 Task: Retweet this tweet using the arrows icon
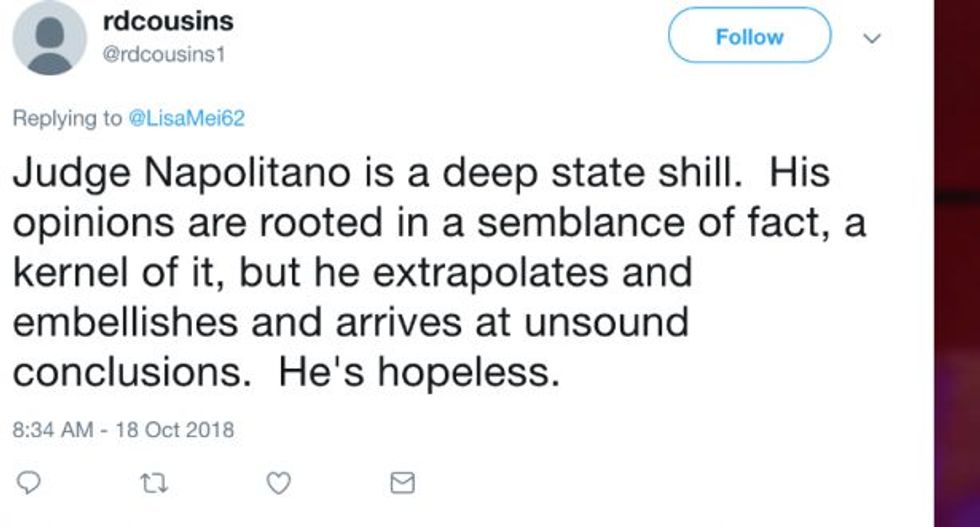tap(154, 483)
